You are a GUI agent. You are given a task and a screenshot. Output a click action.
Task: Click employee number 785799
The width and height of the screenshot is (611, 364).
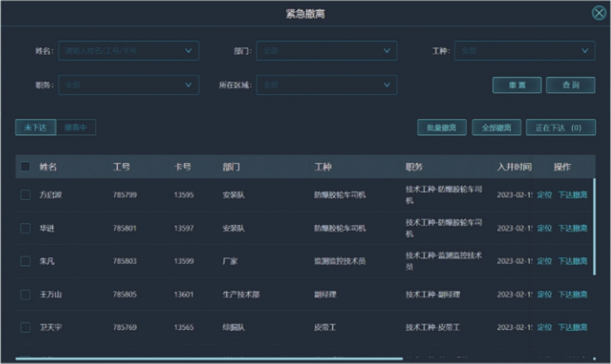pyautogui.click(x=125, y=195)
